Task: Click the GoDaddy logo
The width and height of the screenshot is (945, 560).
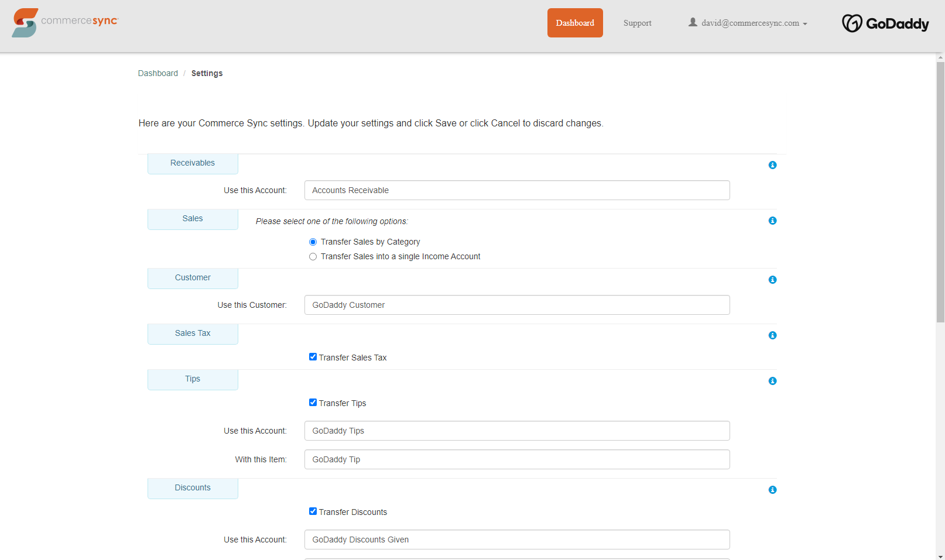Action: pyautogui.click(x=885, y=23)
